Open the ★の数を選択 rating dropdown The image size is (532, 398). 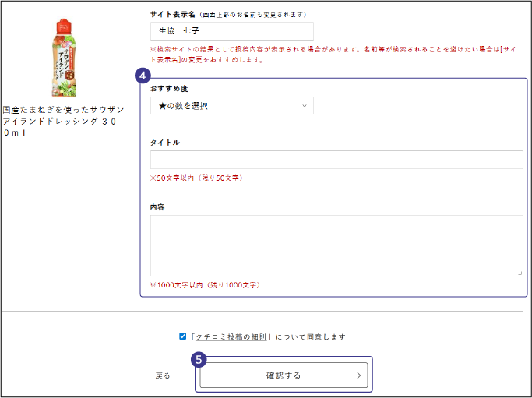232,106
